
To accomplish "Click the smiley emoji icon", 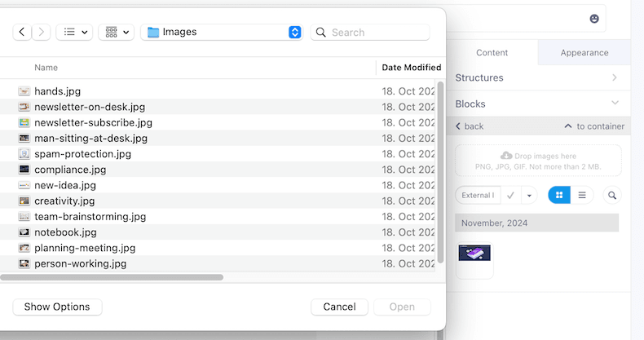I will 594,19.
